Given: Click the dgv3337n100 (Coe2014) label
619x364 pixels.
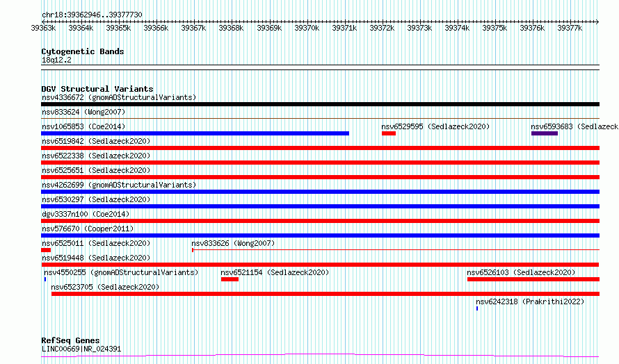Looking at the screenshot, I should click(x=86, y=214).
